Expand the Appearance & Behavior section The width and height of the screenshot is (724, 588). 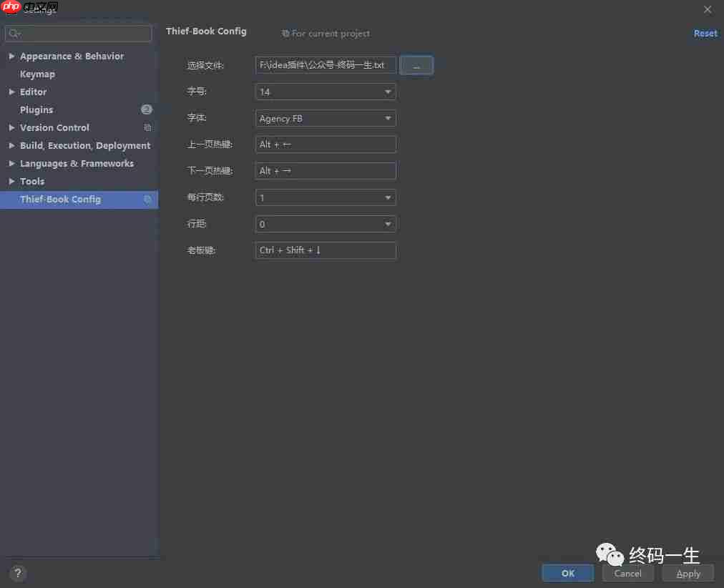point(11,56)
